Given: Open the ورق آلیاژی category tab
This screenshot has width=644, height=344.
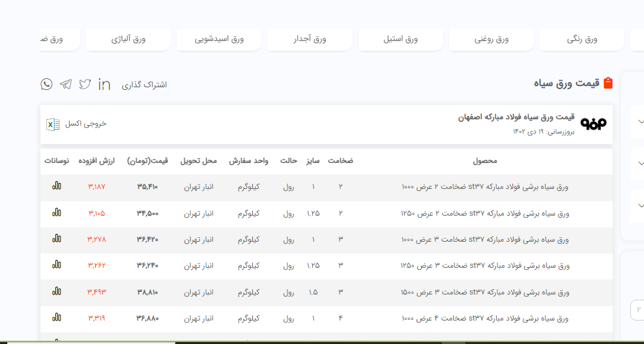Looking at the screenshot, I should 128,40.
